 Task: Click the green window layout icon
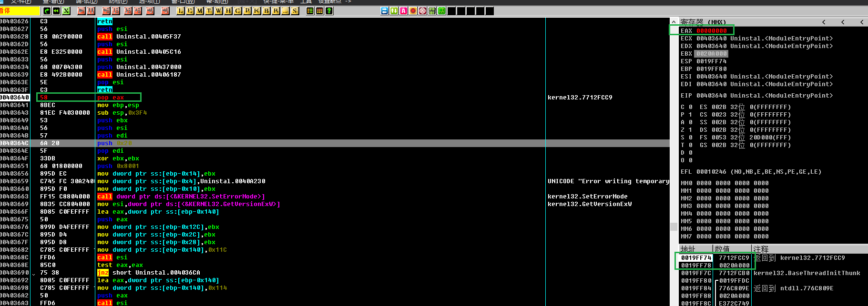(x=442, y=11)
